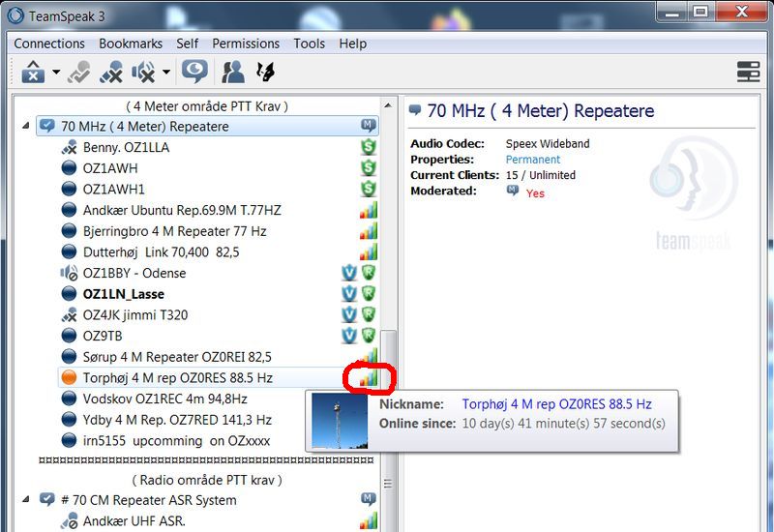Click the signal bars icon beside Andkær UHF ASR.
Screen dimensions: 774x532
369,520
